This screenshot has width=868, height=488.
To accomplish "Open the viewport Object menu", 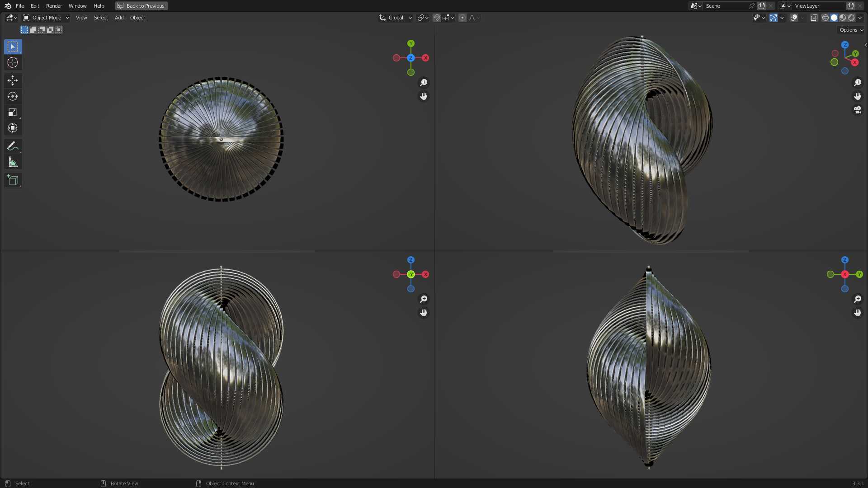I will [x=137, y=18].
